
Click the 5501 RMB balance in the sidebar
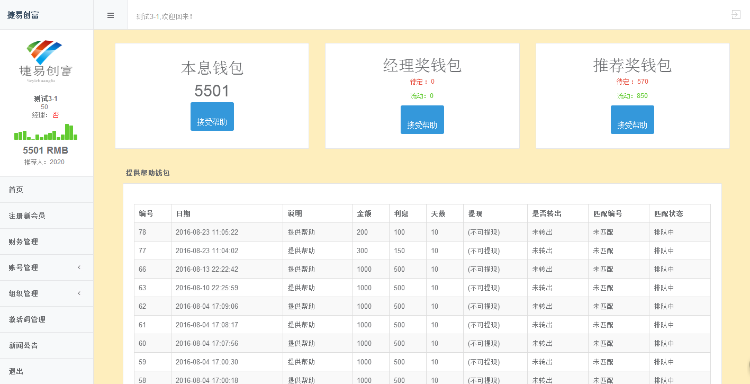[45, 151]
